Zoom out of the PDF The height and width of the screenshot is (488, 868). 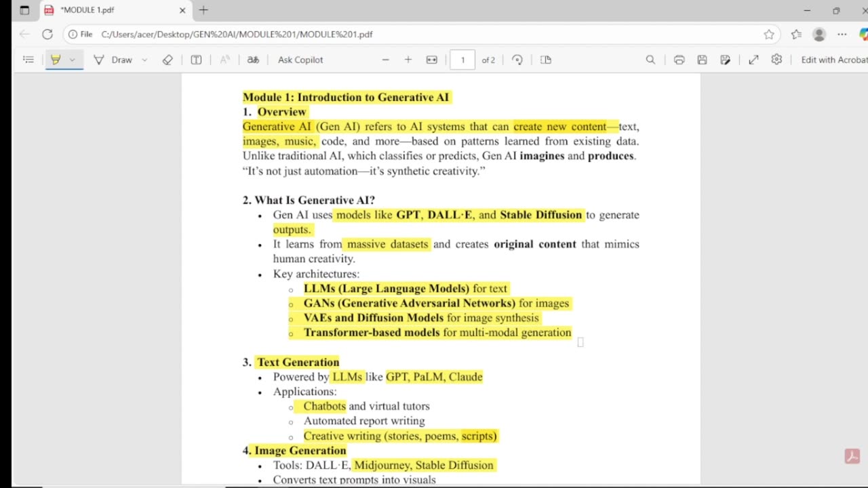(x=386, y=60)
